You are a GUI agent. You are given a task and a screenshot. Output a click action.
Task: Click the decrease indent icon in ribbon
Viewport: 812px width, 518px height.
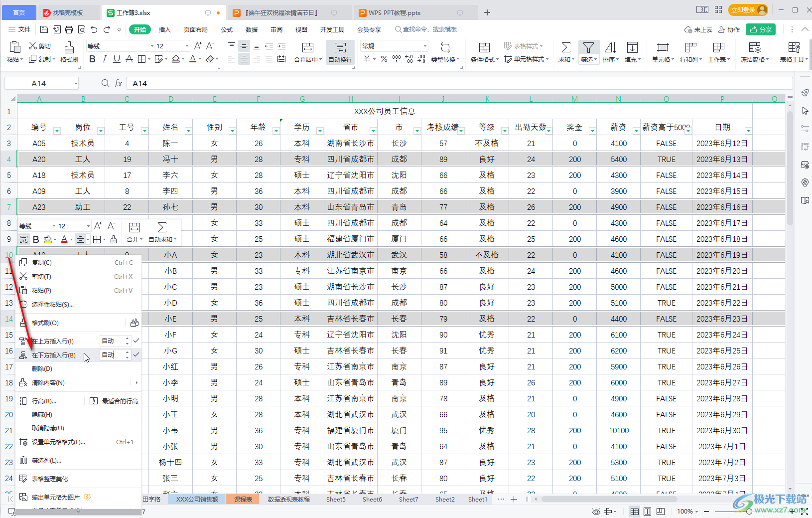[269, 46]
